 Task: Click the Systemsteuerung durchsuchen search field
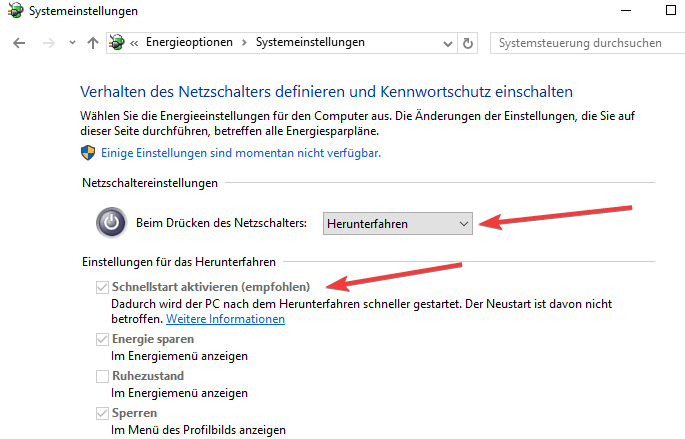588,43
